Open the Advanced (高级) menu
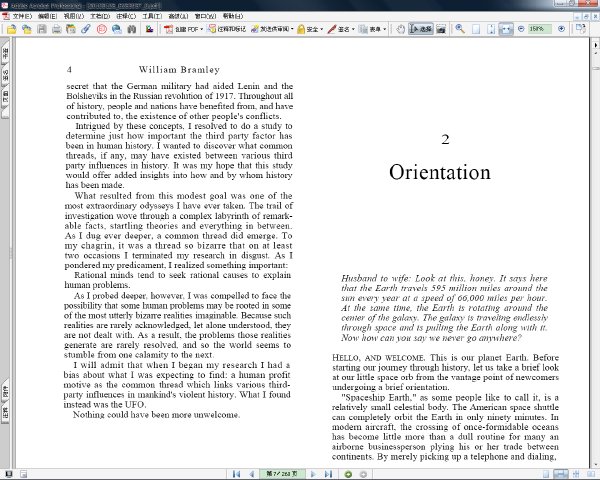Image resolution: width=600 pixels, height=480 pixels. pos(178,16)
